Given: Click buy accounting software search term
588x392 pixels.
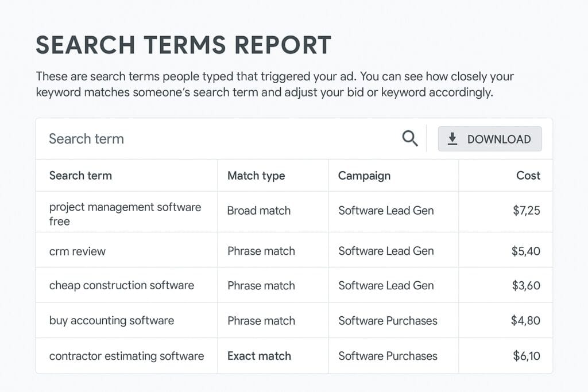Looking at the screenshot, I should point(112,320).
